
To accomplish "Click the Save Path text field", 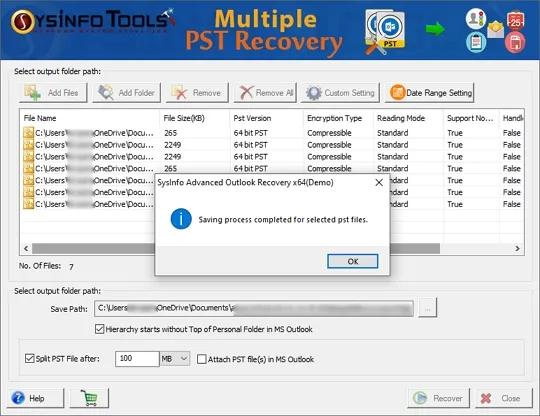I will (254, 308).
